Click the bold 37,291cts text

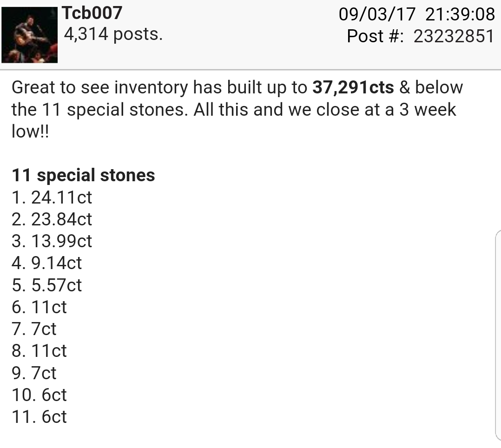[353, 87]
